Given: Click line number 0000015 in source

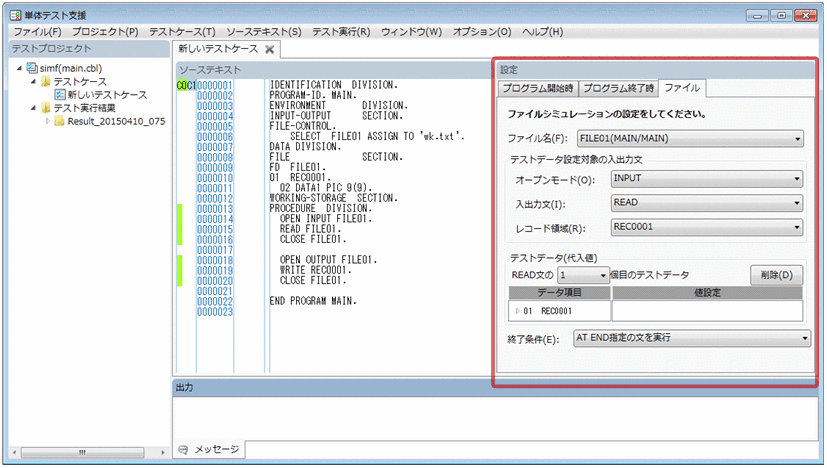Looking at the screenshot, I should (215, 230).
